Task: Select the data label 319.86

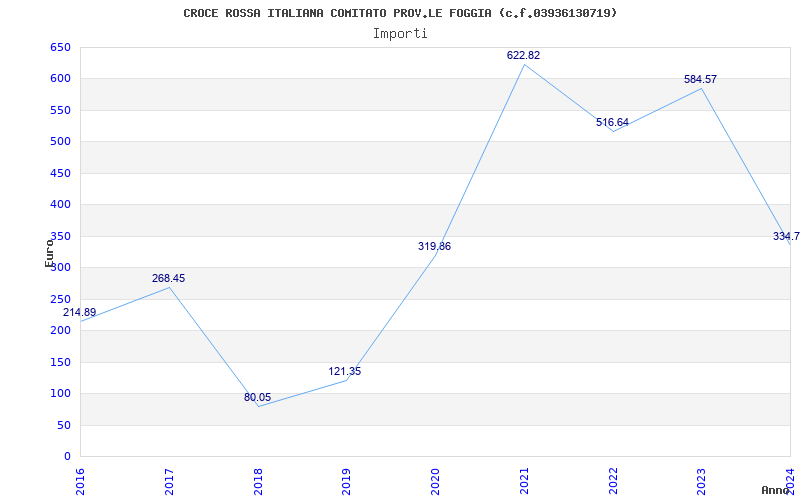Action: 434,246
